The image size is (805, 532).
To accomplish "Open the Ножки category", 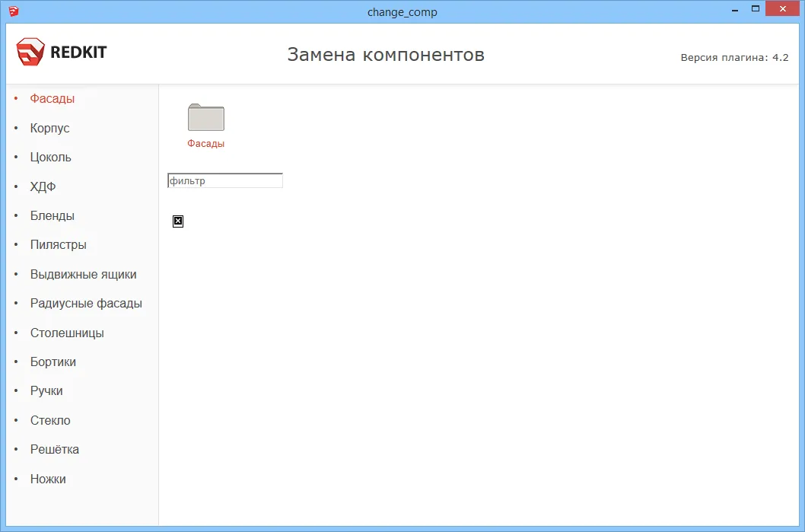I will [x=48, y=479].
